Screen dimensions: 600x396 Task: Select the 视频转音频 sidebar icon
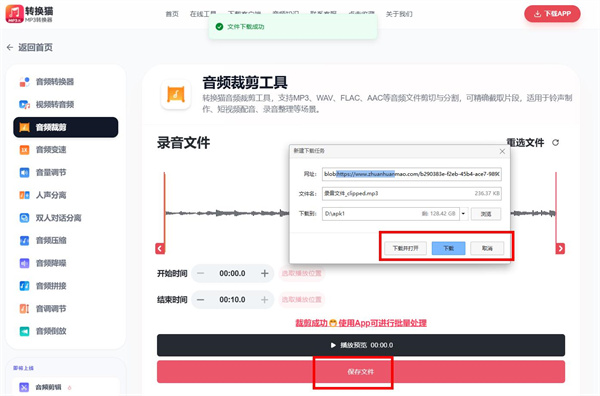24,104
